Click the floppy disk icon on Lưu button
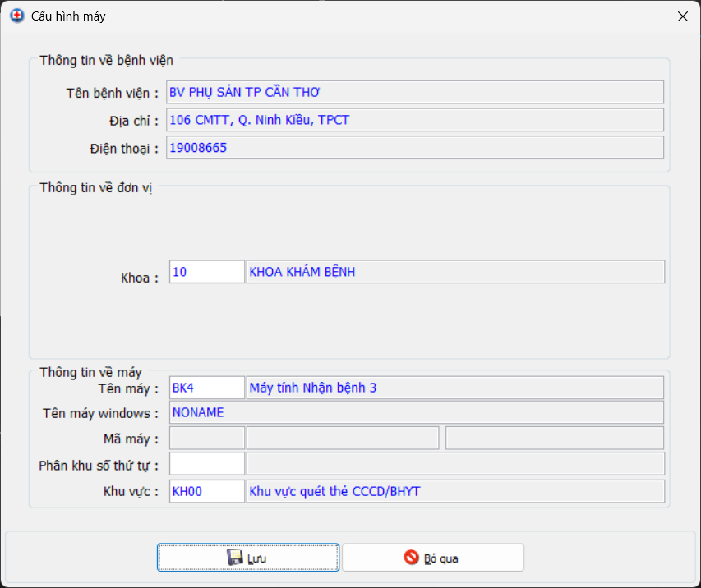The image size is (701, 588). (235, 558)
